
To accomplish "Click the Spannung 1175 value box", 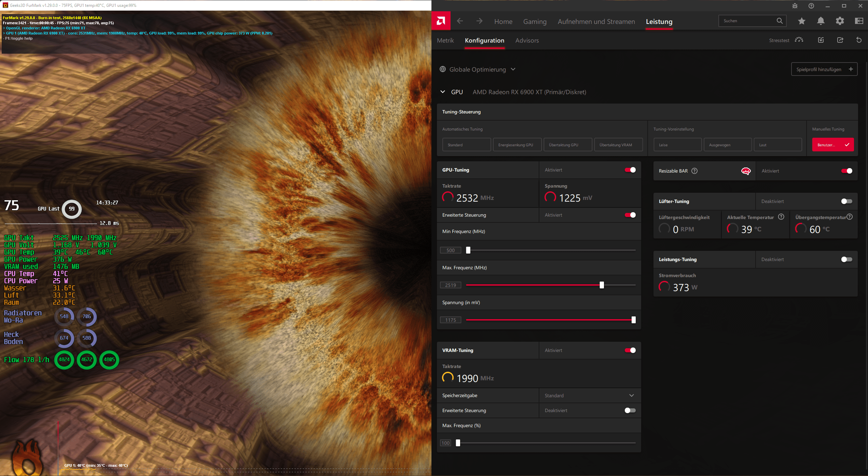I will [x=451, y=320].
